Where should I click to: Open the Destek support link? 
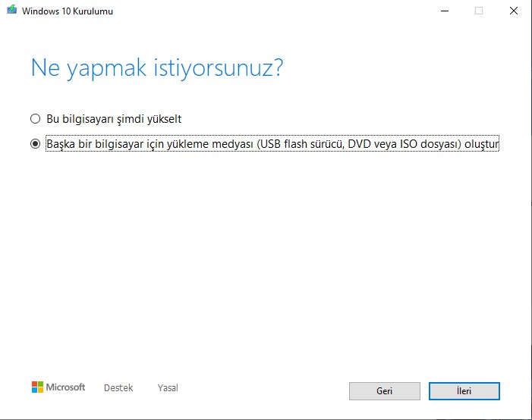point(118,387)
